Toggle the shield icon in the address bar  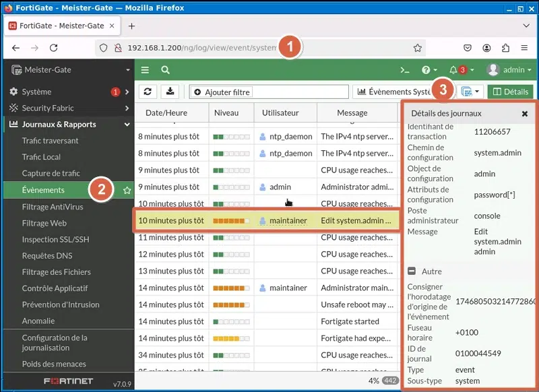click(x=102, y=48)
